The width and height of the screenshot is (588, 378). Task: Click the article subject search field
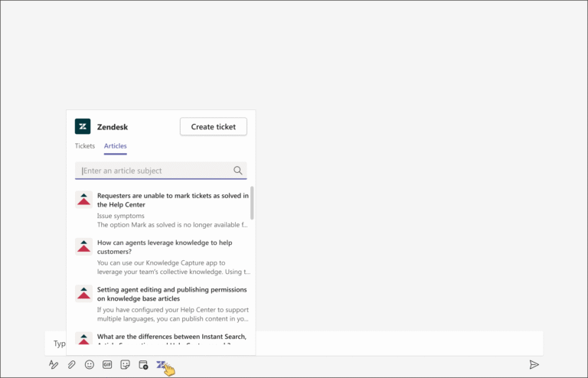pyautogui.click(x=161, y=171)
